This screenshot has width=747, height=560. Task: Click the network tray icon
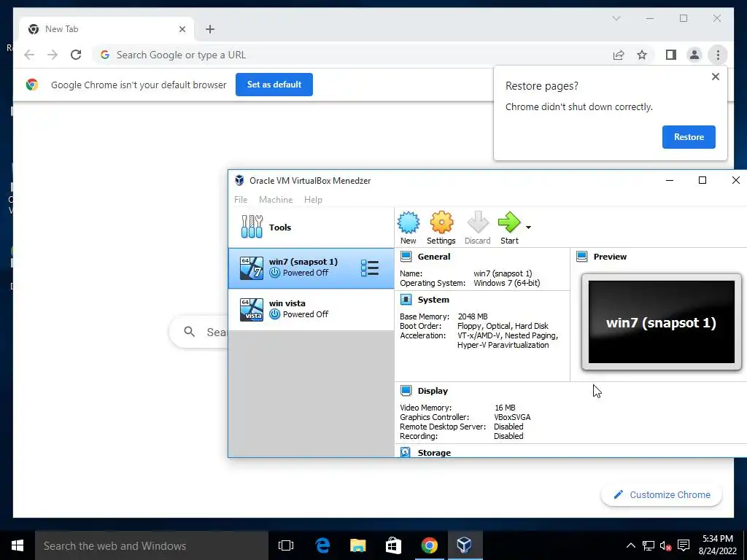coord(648,545)
